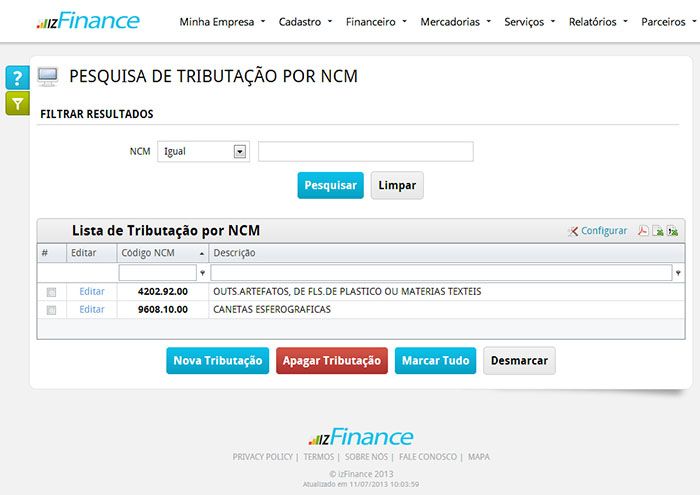The width and height of the screenshot is (700, 495).
Task: Click the blue help question mark icon
Action: [x=17, y=79]
